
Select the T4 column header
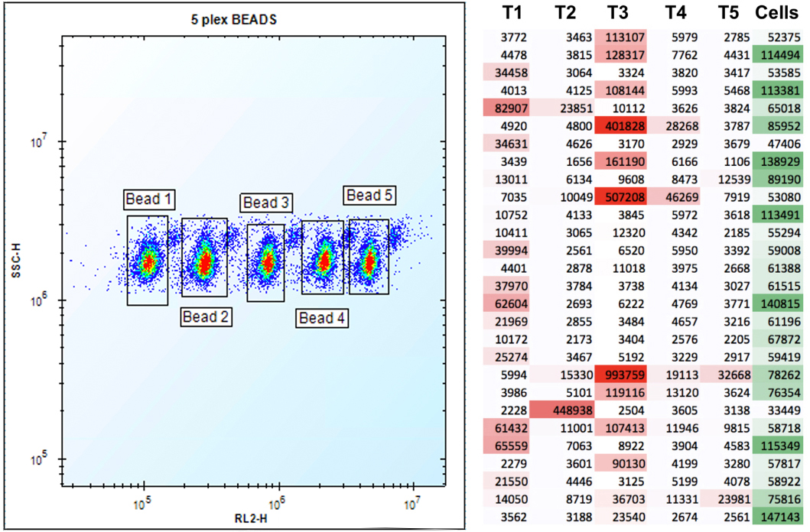pos(675,12)
